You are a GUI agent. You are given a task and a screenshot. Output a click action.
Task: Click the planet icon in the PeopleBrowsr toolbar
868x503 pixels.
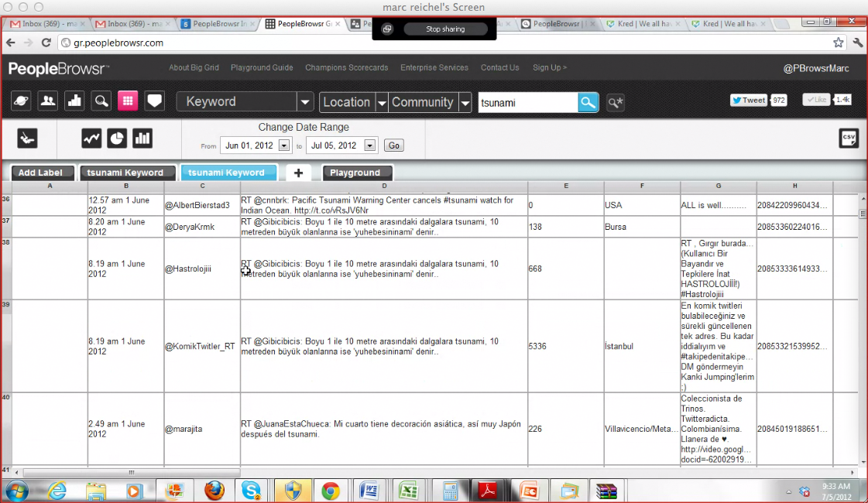pyautogui.click(x=22, y=101)
